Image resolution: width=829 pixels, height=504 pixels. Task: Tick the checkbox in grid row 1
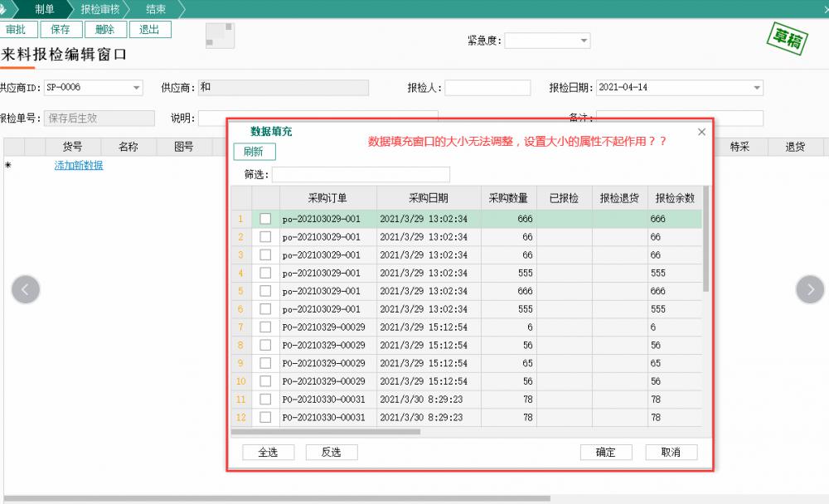(x=265, y=218)
